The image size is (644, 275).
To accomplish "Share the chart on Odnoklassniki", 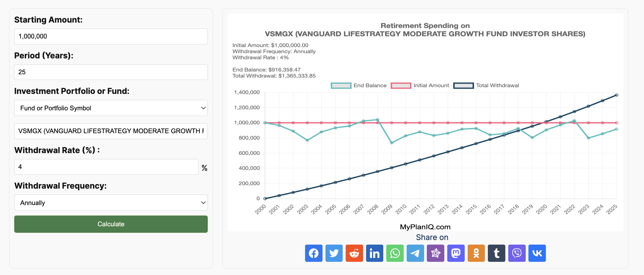I will pyautogui.click(x=476, y=253).
